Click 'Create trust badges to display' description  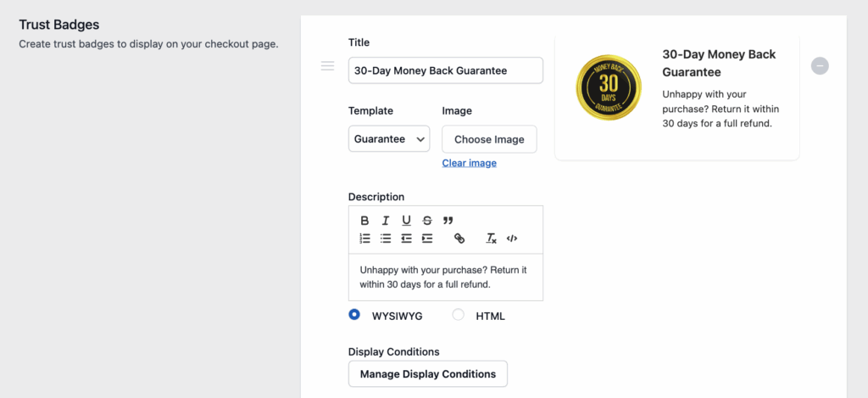pos(148,44)
